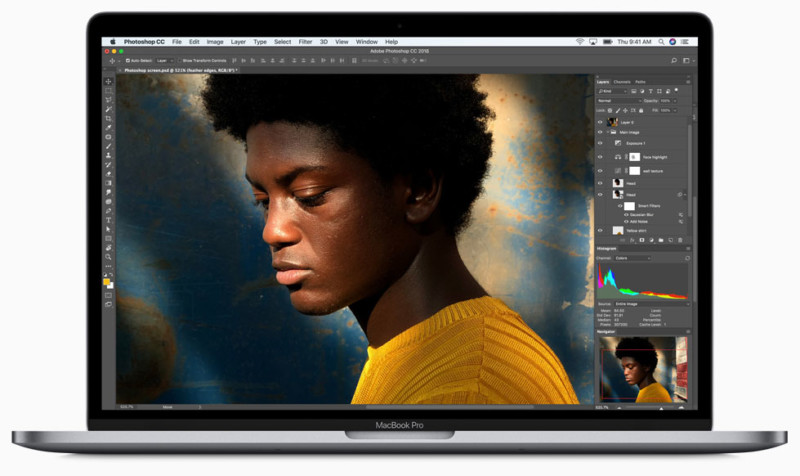Select the Brush tool

108,146
